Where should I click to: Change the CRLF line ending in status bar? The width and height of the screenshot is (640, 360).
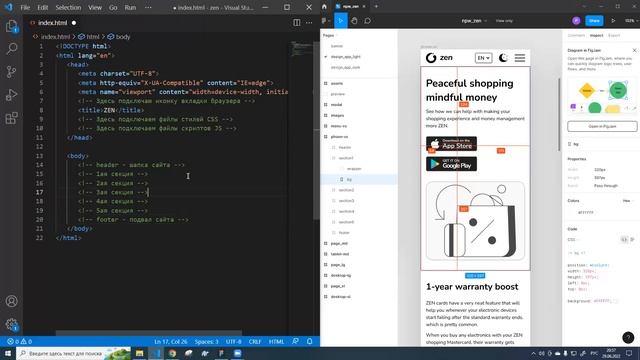pyautogui.click(x=255, y=341)
